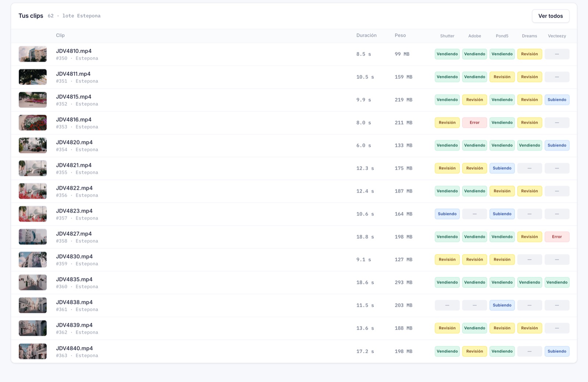Click Dreams Revisión badge for JDV4810.mp4
The width and height of the screenshot is (588, 382).
tap(530, 54)
